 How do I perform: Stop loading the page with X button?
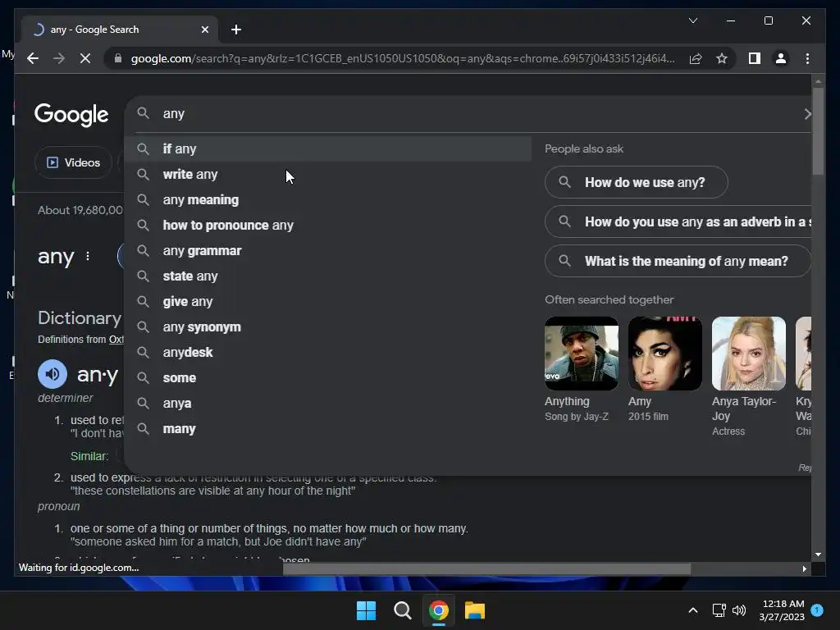click(85, 58)
